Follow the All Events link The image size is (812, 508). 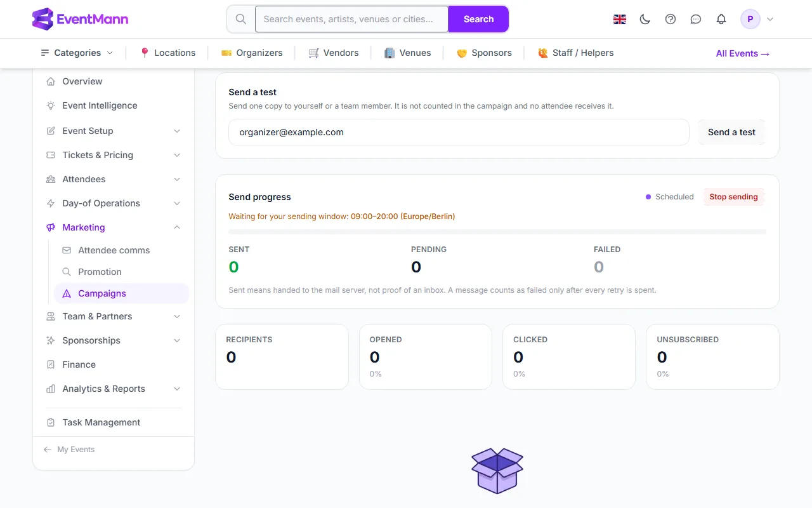coord(743,53)
